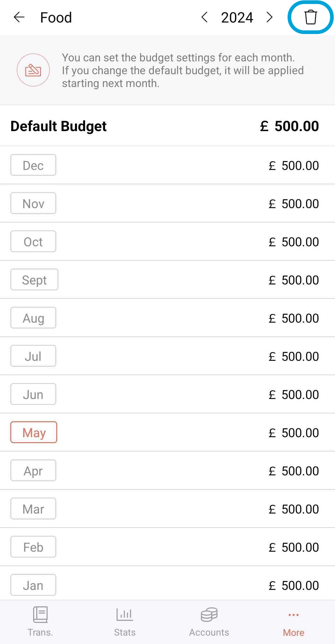Screen dimensions: 335x644
Task: Tap the Jan month button
Action: pos(33,585)
